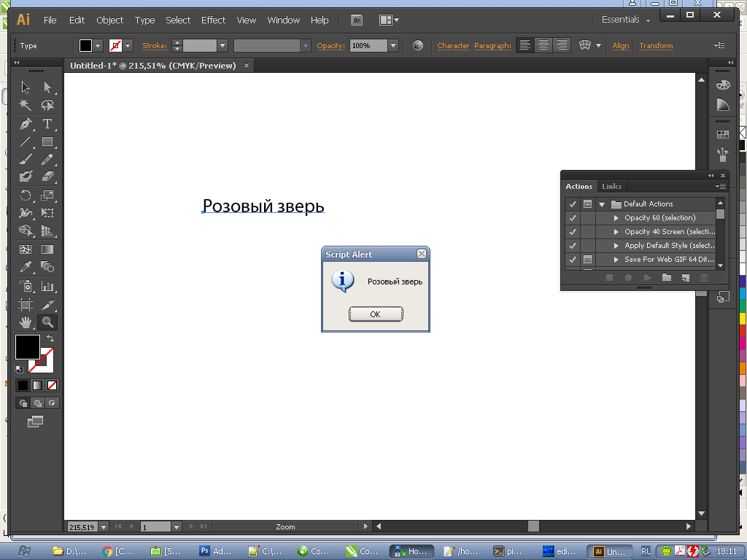Viewport: 747px width, 560px height.
Task: Select the Pen tool
Action: (26, 124)
